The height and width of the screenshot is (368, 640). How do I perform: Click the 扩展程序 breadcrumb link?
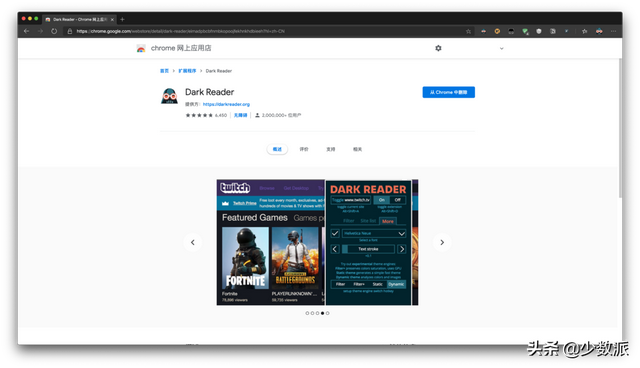click(x=187, y=71)
